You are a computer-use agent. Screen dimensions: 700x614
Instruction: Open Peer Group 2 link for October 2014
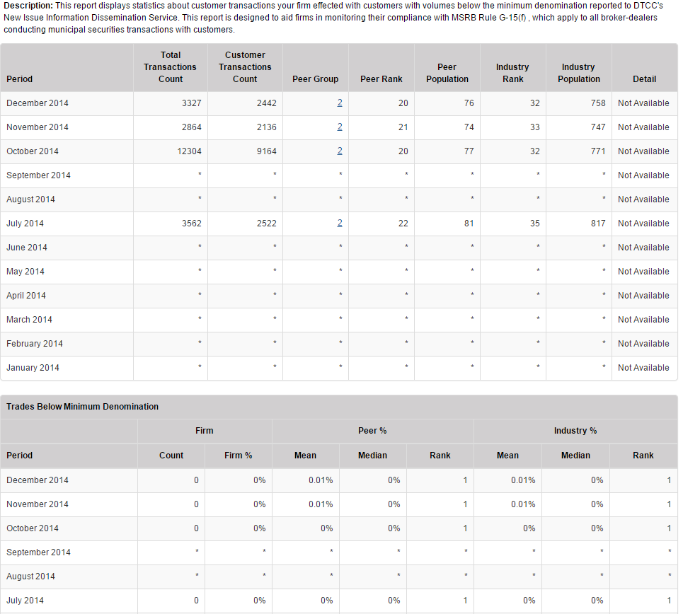point(340,151)
